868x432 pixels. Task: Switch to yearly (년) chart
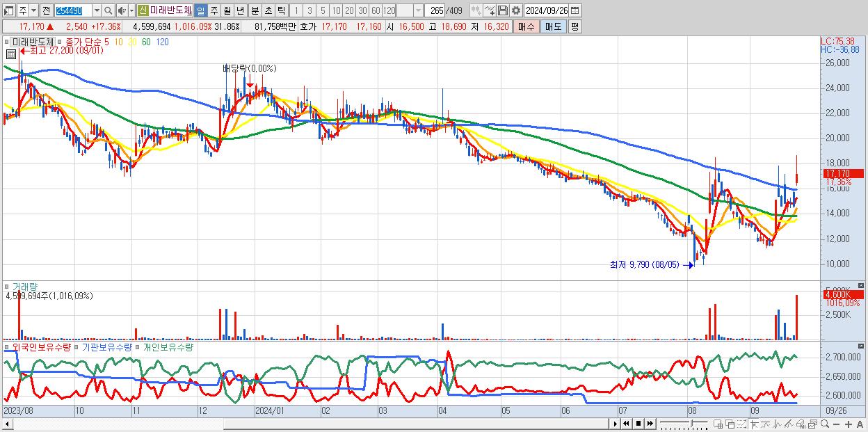click(x=240, y=10)
